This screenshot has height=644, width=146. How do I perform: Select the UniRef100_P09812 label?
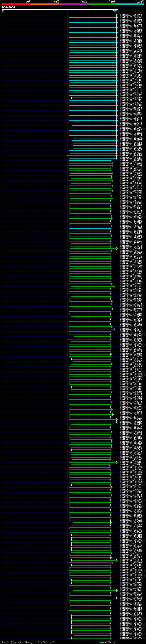coord(131,615)
